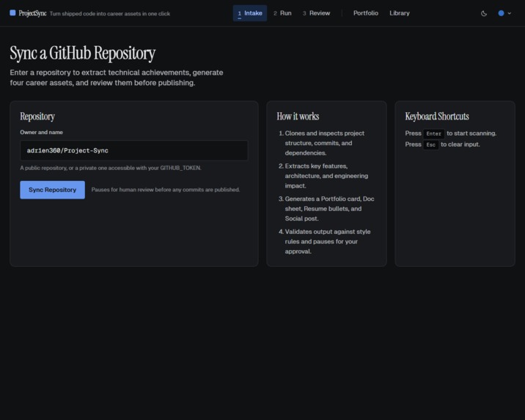Click the GITHUB_TOKEN helper text
The height and width of the screenshot is (420, 525).
(111, 168)
